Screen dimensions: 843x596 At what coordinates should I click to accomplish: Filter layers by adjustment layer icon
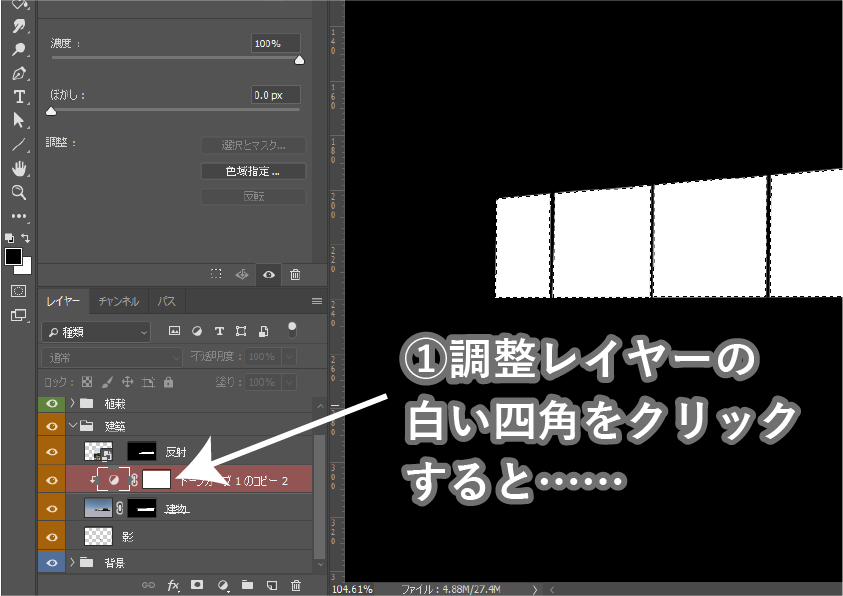[x=197, y=331]
